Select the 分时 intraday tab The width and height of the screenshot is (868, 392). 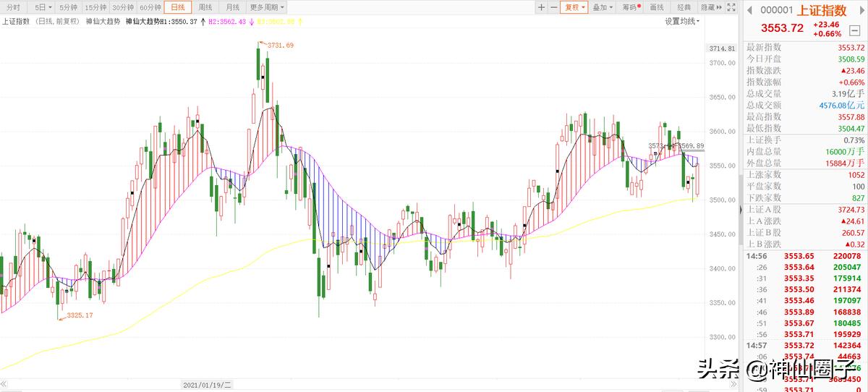[x=12, y=7]
